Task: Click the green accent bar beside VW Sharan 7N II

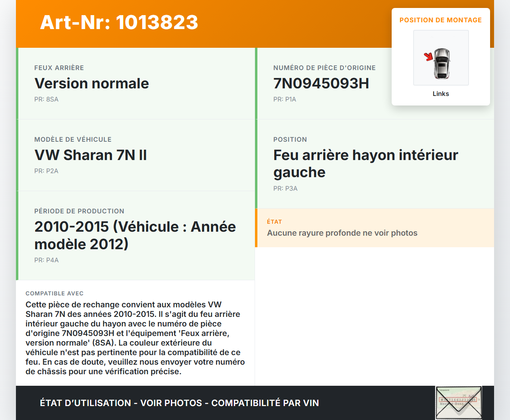Action: (17, 155)
